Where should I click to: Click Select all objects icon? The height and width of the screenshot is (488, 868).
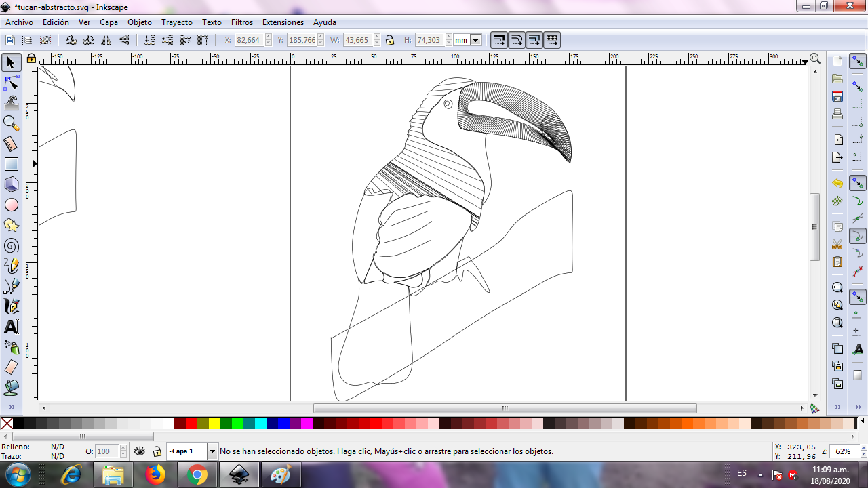click(10, 40)
